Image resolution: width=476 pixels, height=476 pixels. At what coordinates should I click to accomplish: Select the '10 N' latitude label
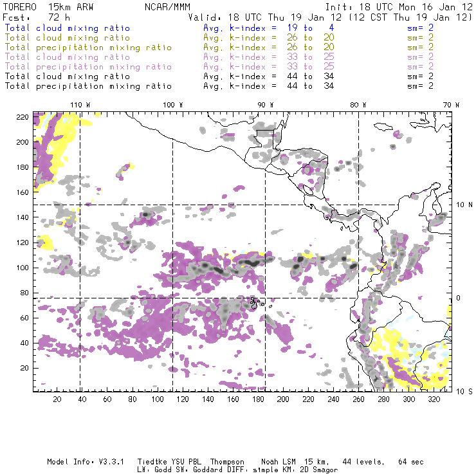pos(464,205)
